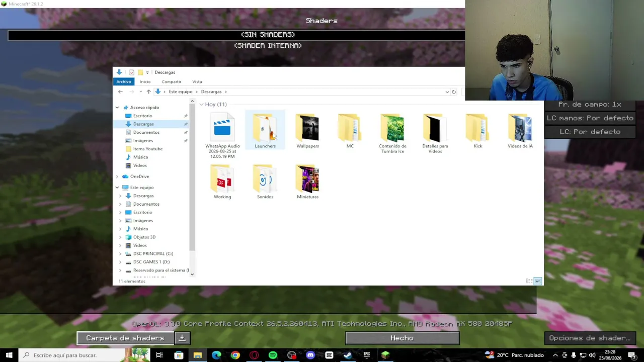This screenshot has width=644, height=362.
Task: Open the Kick folder
Action: pyautogui.click(x=477, y=131)
